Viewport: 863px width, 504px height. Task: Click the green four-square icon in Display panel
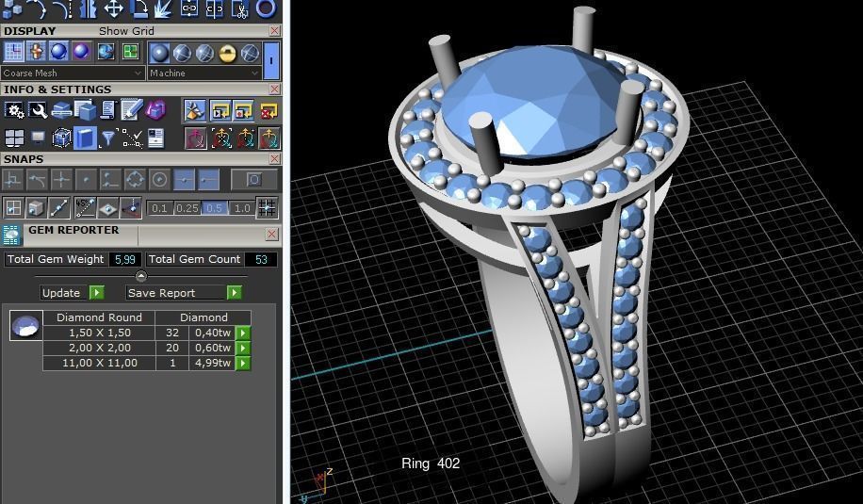pyautogui.click(x=130, y=52)
